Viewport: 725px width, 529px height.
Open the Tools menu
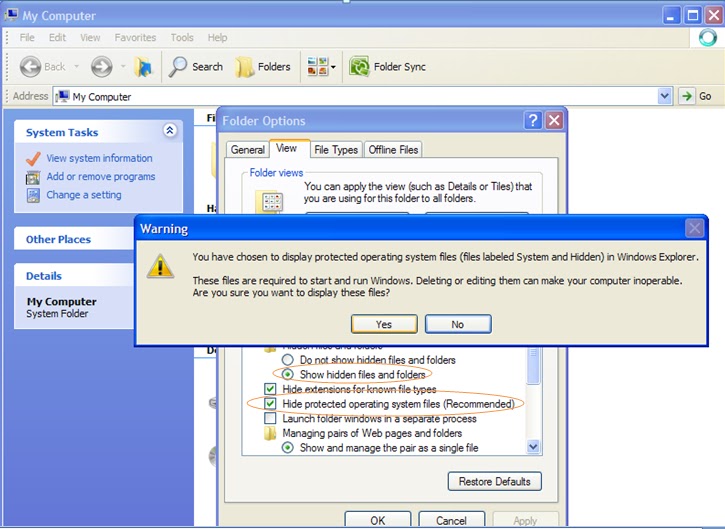[x=182, y=37]
